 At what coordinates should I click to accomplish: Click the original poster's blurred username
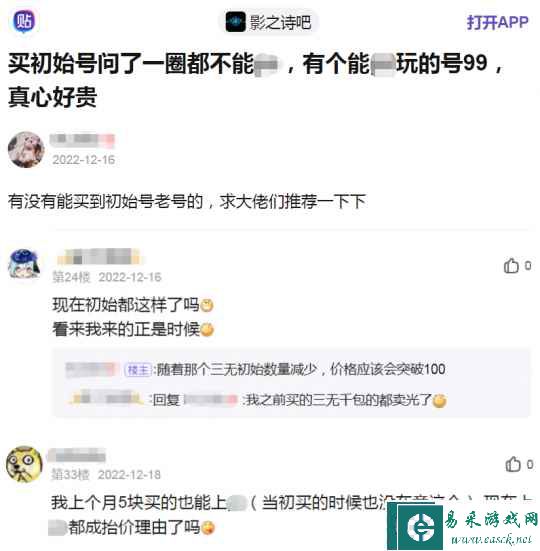82,140
